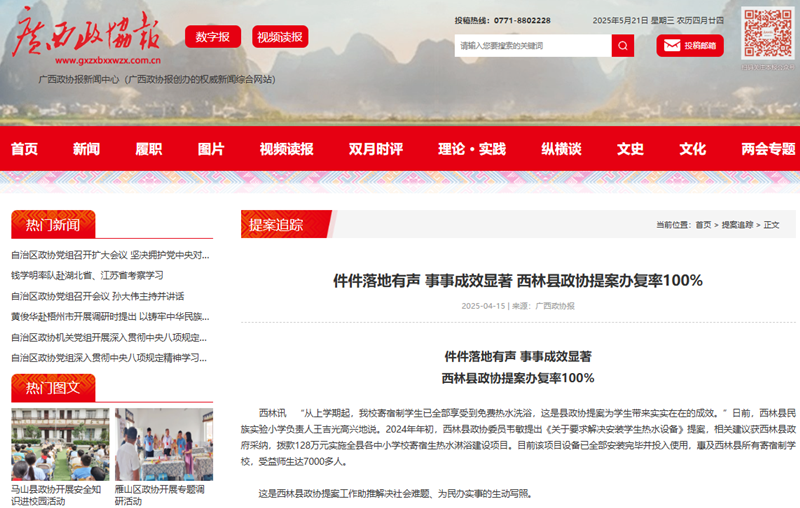Click the subheading 西林县政协提案办复率100%
This screenshot has height=508, width=800.
click(x=518, y=378)
